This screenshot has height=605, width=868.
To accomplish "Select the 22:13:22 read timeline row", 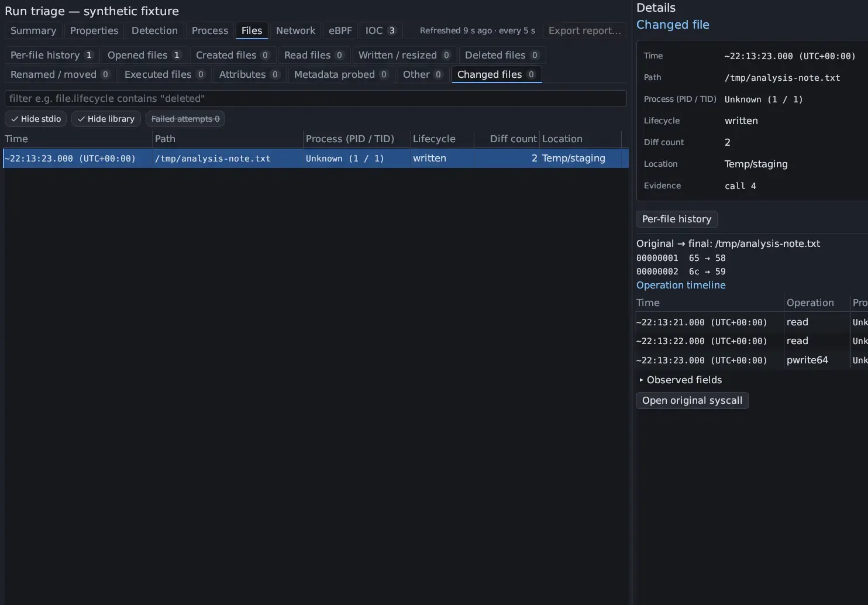I will [x=752, y=341].
